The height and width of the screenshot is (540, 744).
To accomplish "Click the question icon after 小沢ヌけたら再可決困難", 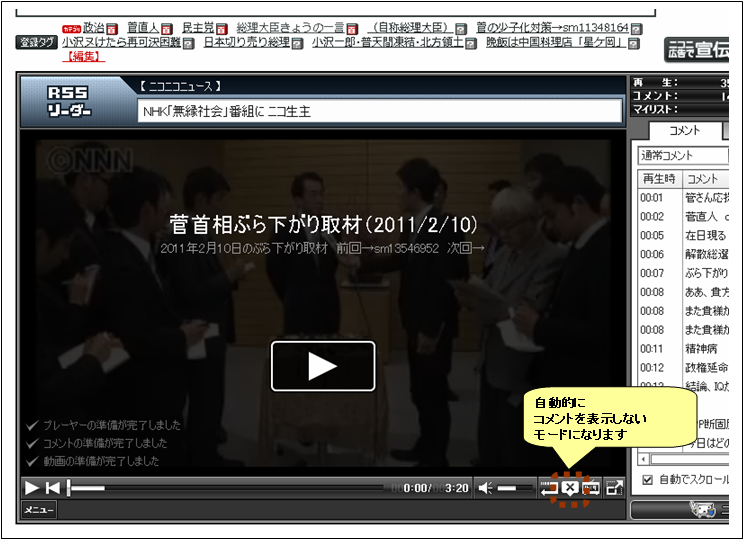I will 188,44.
